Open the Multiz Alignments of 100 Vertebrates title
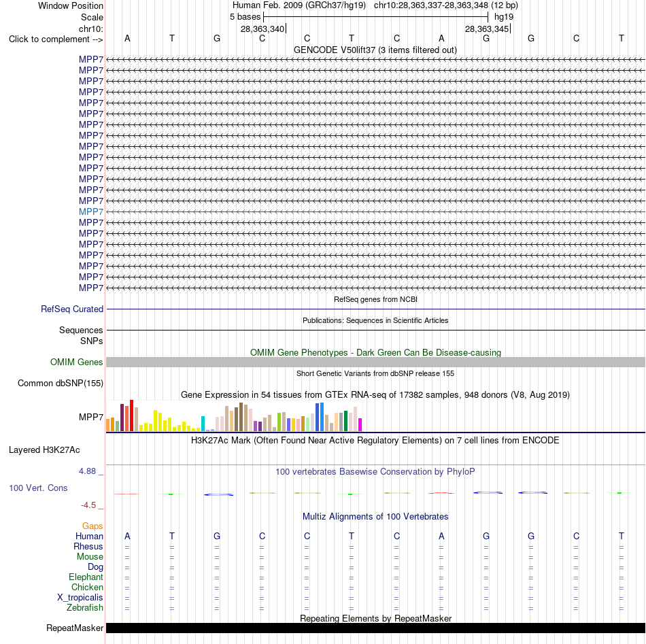Image resolution: width=646 pixels, height=644 pixels. pos(375,517)
